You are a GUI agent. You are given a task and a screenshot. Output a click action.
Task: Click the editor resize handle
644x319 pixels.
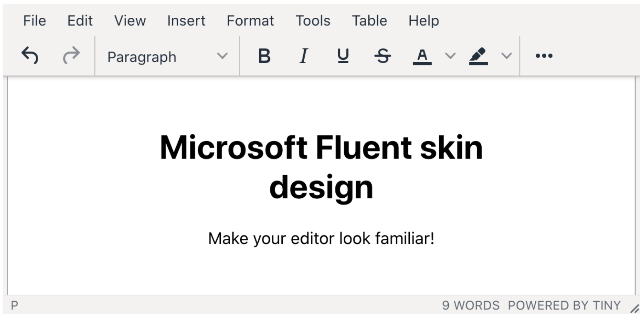(x=634, y=308)
